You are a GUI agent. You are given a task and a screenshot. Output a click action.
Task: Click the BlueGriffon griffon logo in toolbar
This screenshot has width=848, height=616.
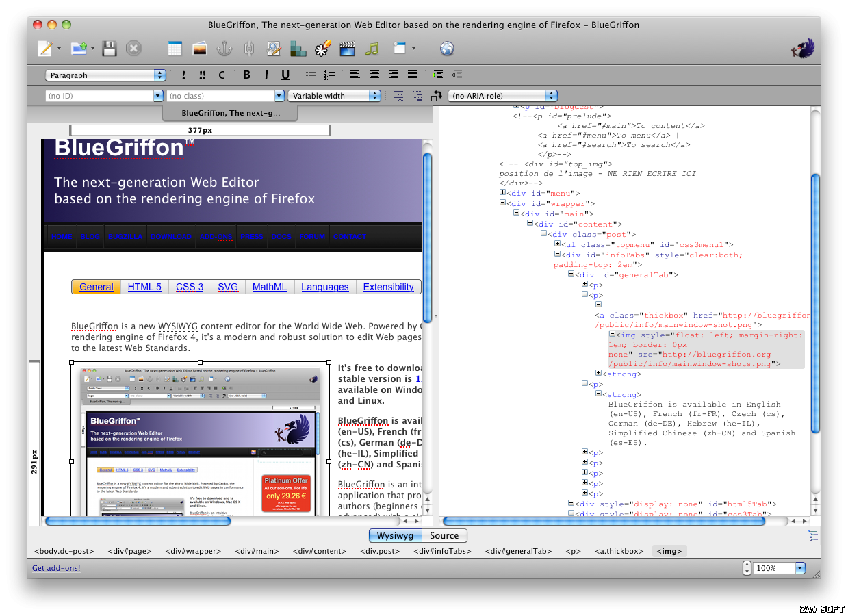click(803, 49)
